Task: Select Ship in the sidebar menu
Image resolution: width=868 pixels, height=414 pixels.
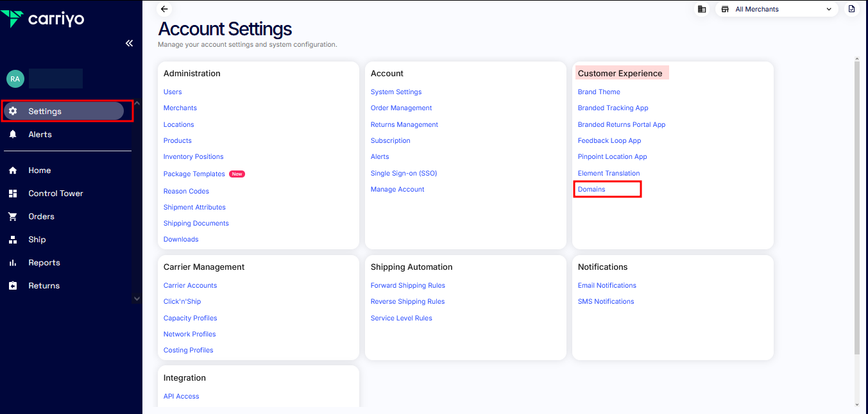Action: coord(37,240)
